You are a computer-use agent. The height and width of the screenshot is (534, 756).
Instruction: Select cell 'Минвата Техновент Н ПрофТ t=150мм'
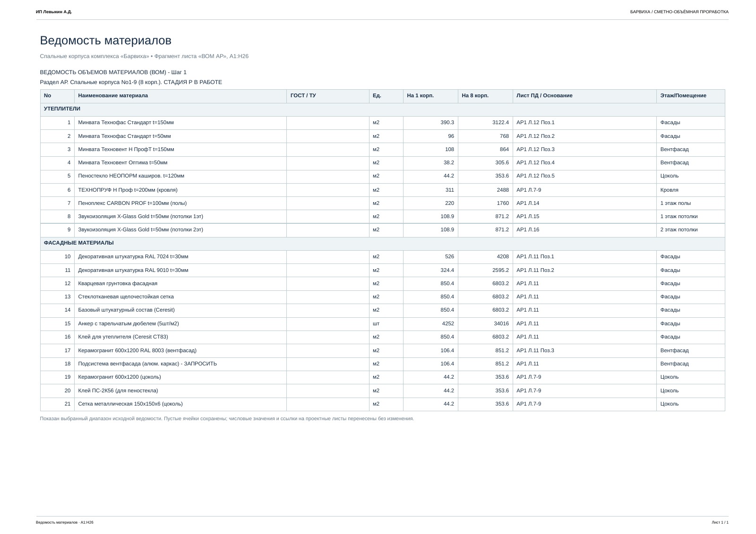pos(180,150)
